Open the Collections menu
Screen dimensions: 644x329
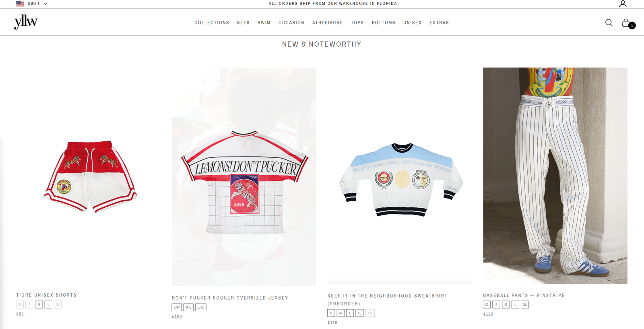(212, 23)
